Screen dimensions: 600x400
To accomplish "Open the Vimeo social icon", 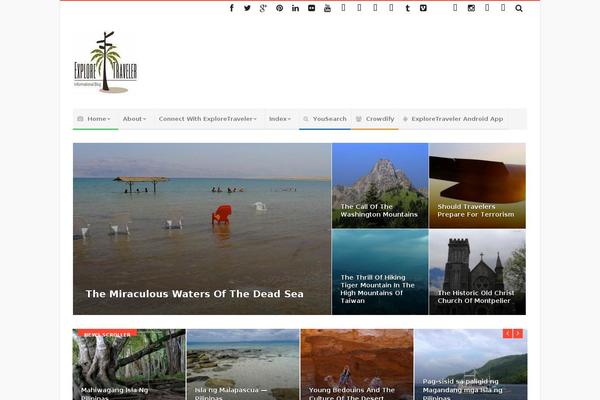I will [423, 8].
